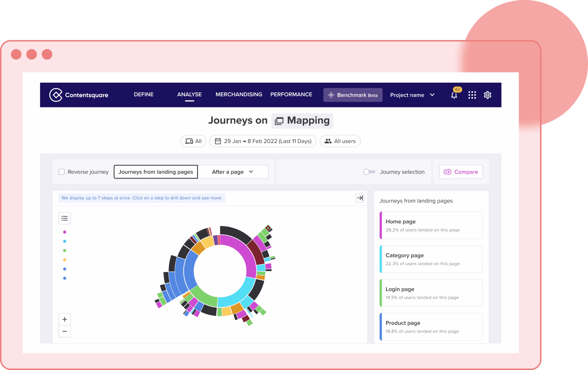Open the Project name dropdown
Viewport: 588px width, 370px height.
click(x=412, y=95)
